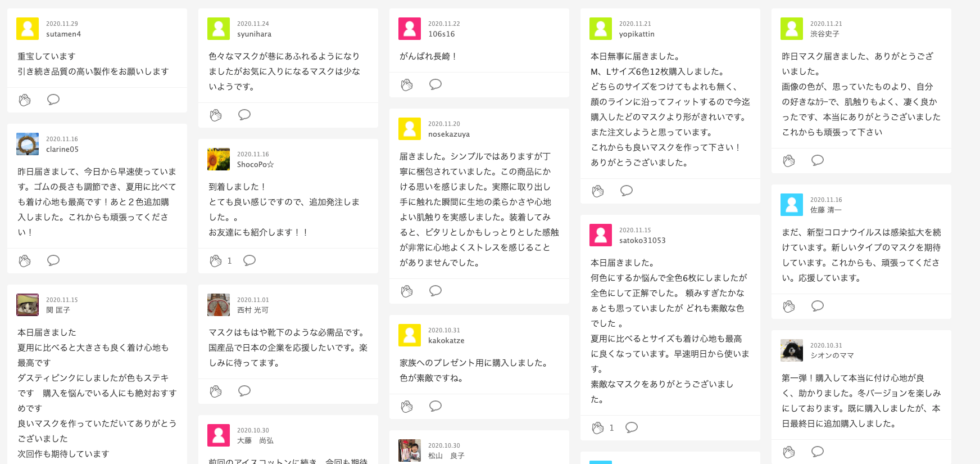Open comments on sutamen4's review
Viewport: 980px width, 464px height.
pyautogui.click(x=53, y=100)
